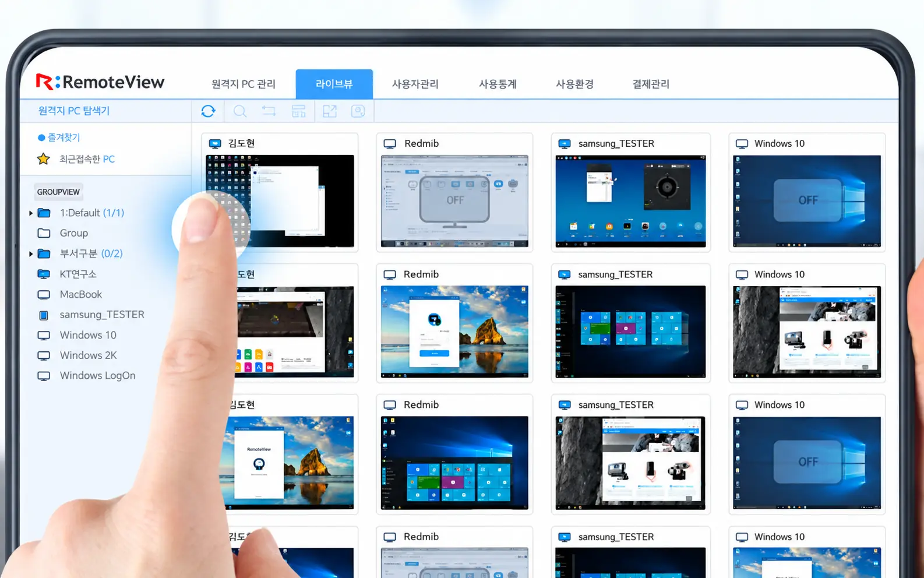924x578 pixels.
Task: Open the 원격지 PC 관리 tab
Action: [244, 84]
